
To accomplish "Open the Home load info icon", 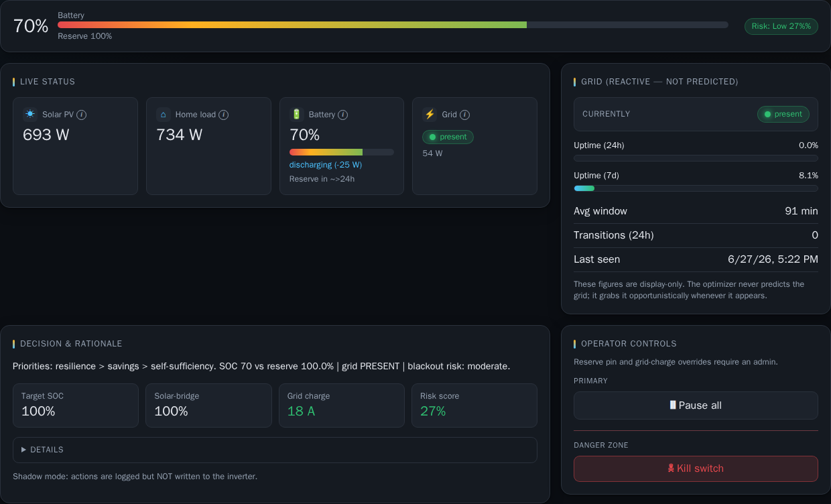I will 224,115.
